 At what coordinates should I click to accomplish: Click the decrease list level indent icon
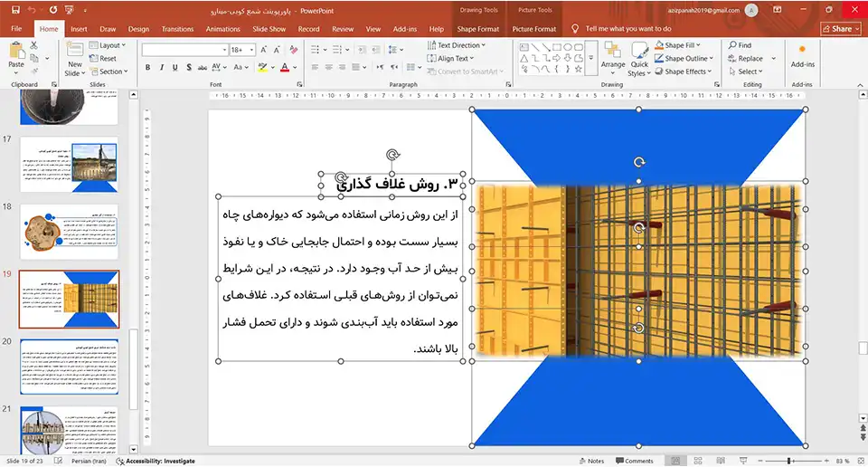pos(362,50)
